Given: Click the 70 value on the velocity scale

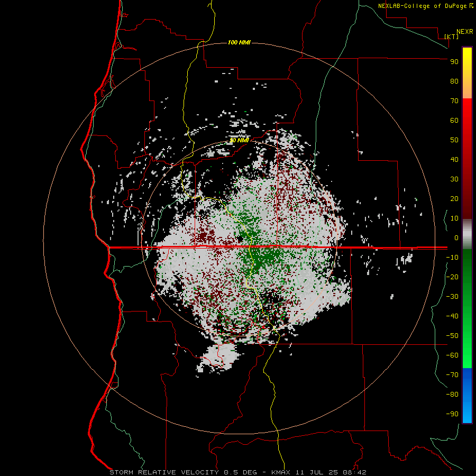Looking at the screenshot, I should (454, 101).
